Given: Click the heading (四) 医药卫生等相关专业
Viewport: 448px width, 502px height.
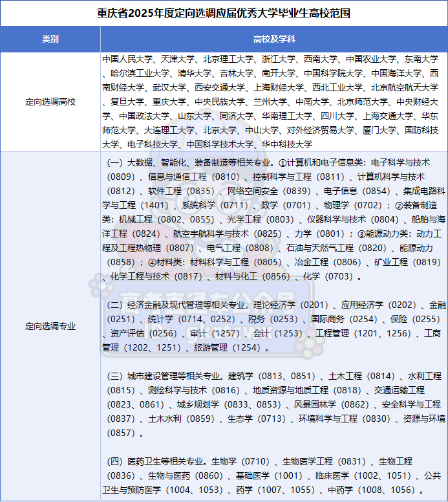Looking at the screenshot, I should 157,461.
